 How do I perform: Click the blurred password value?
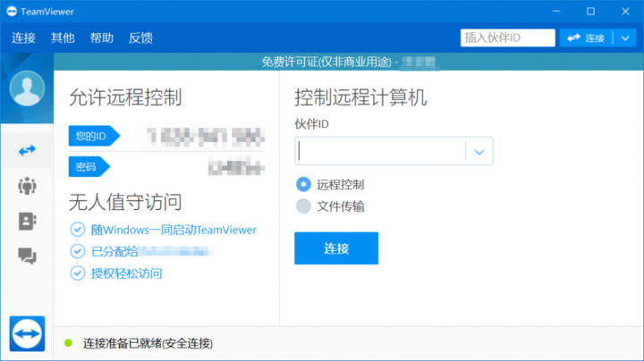[x=236, y=166]
